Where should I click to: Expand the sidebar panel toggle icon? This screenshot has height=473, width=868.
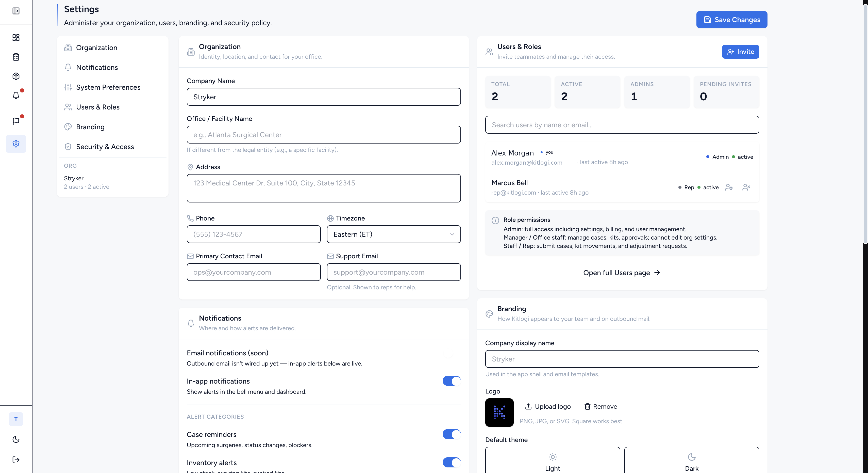pyautogui.click(x=16, y=11)
